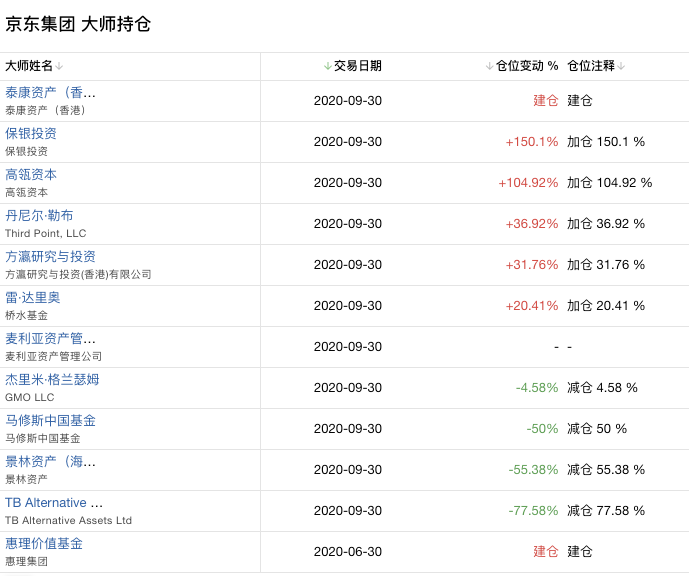
Task: Click the 仓位变动 % column header
Action: [x=527, y=66]
